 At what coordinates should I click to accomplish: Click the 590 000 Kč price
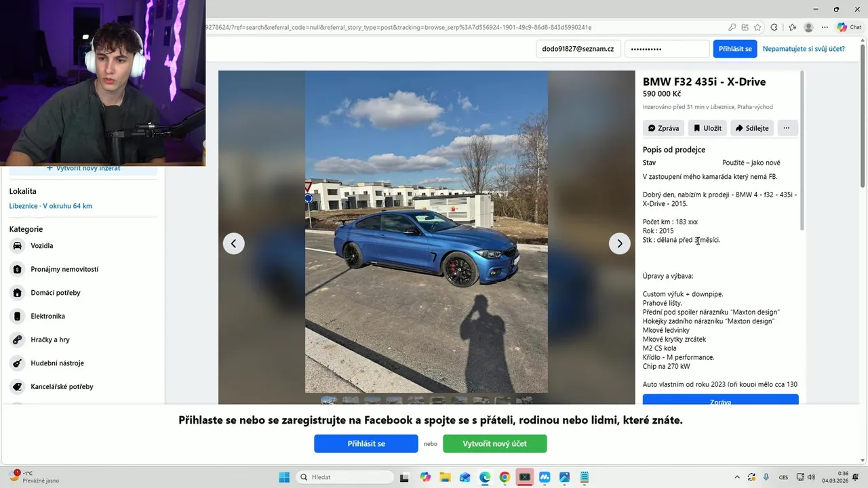(x=662, y=94)
